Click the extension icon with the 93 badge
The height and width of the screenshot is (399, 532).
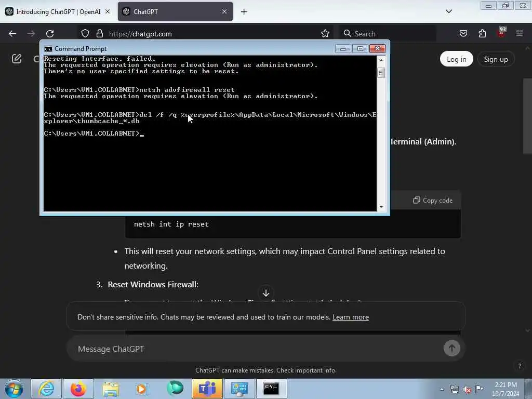[x=501, y=33]
